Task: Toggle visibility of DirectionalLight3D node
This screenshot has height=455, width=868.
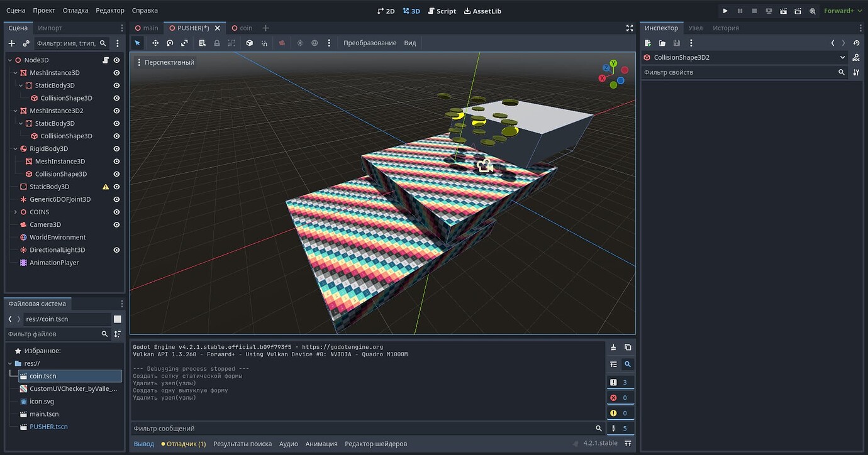Action: pos(116,250)
